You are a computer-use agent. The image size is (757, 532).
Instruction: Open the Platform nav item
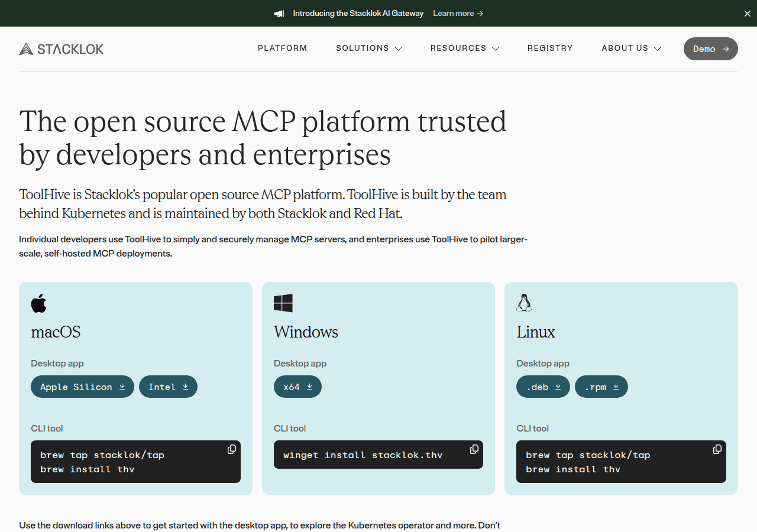283,48
